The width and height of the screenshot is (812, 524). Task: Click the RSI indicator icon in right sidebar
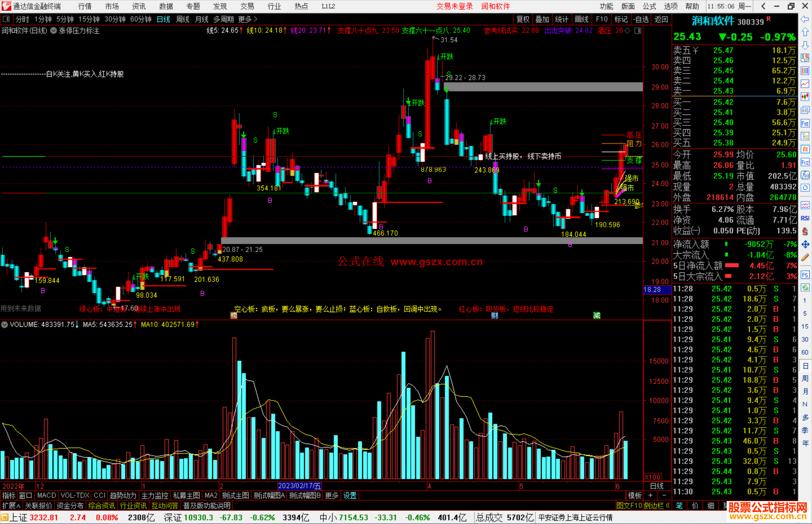(x=805, y=218)
